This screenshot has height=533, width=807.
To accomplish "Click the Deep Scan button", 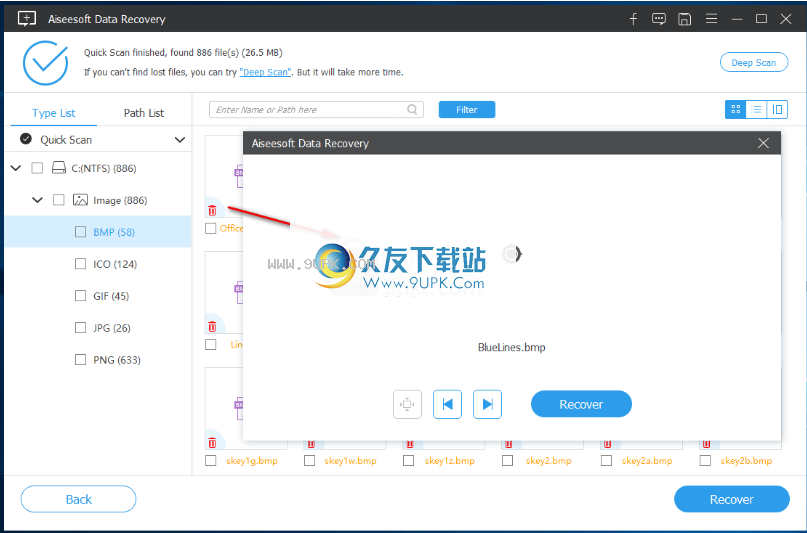I will (x=754, y=62).
